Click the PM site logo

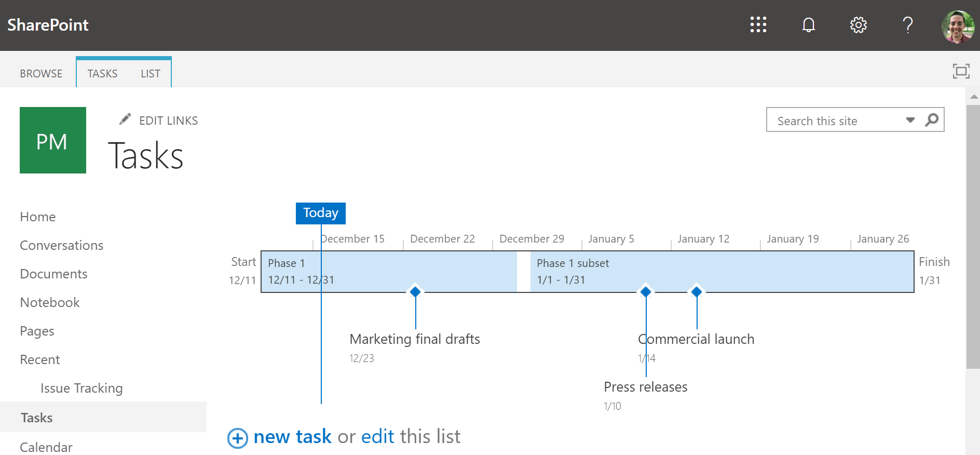click(x=53, y=140)
